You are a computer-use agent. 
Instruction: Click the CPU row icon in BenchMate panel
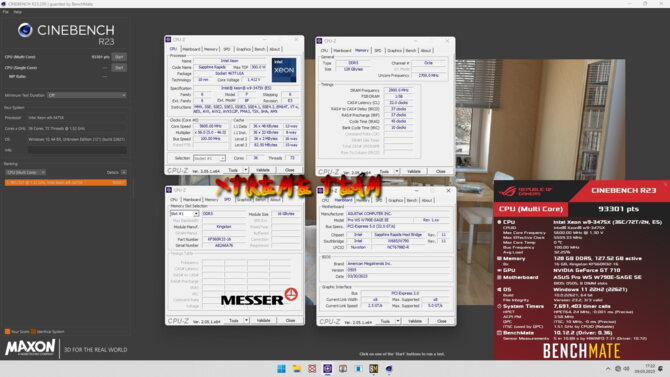point(499,222)
